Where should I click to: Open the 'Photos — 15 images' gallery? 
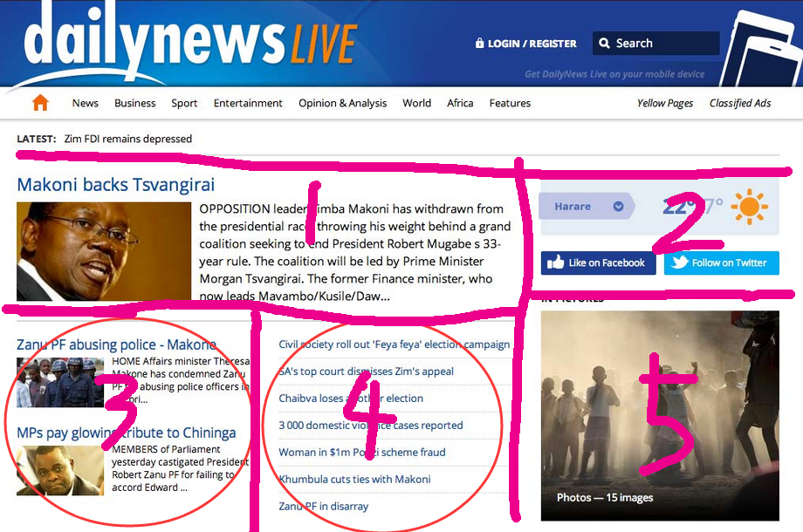(660, 416)
